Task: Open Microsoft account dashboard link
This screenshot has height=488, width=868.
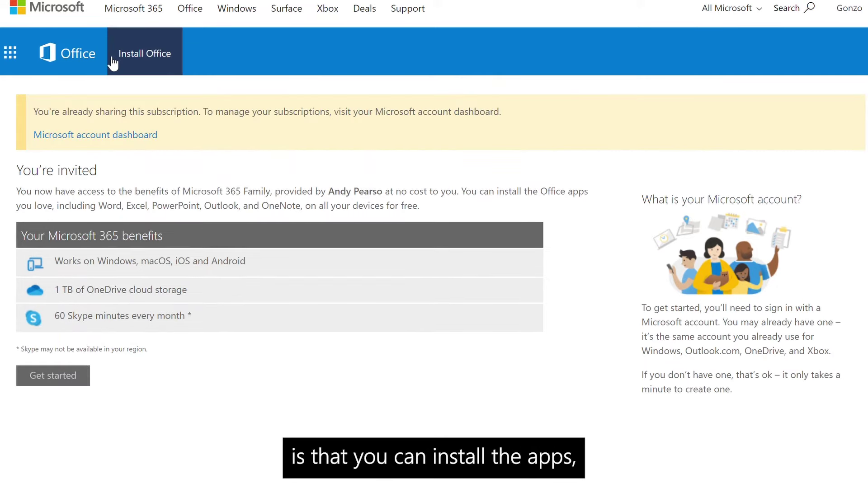Action: pos(95,135)
